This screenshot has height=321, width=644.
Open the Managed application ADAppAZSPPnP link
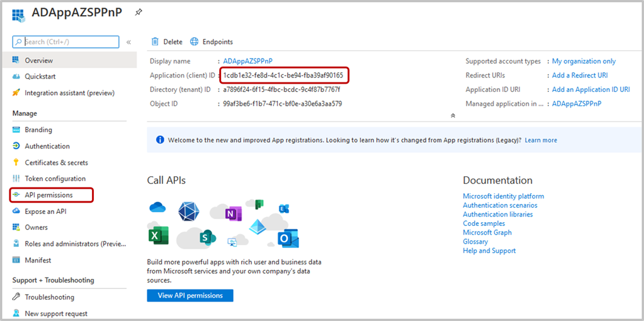click(x=577, y=104)
